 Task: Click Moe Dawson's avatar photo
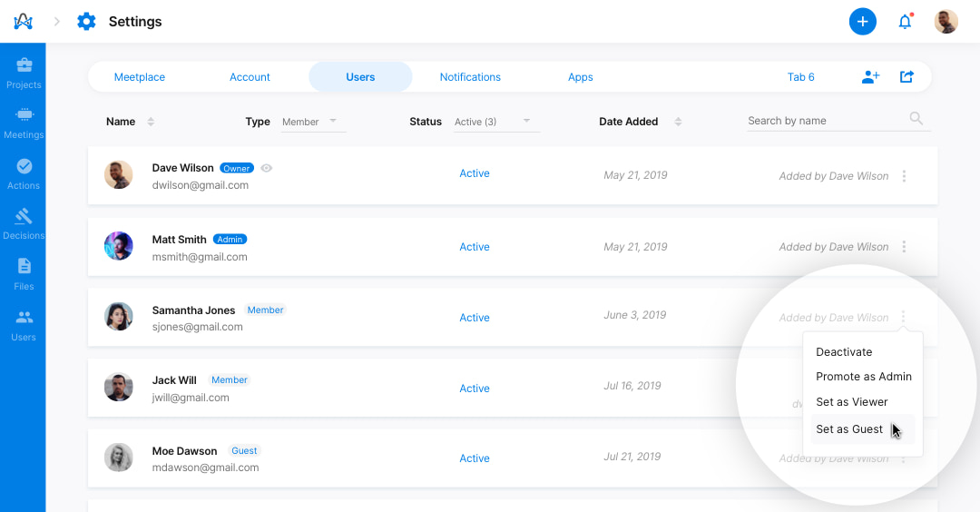tap(118, 458)
